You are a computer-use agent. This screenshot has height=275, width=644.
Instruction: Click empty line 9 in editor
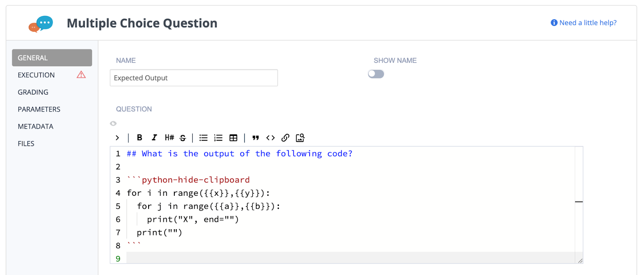350,259
